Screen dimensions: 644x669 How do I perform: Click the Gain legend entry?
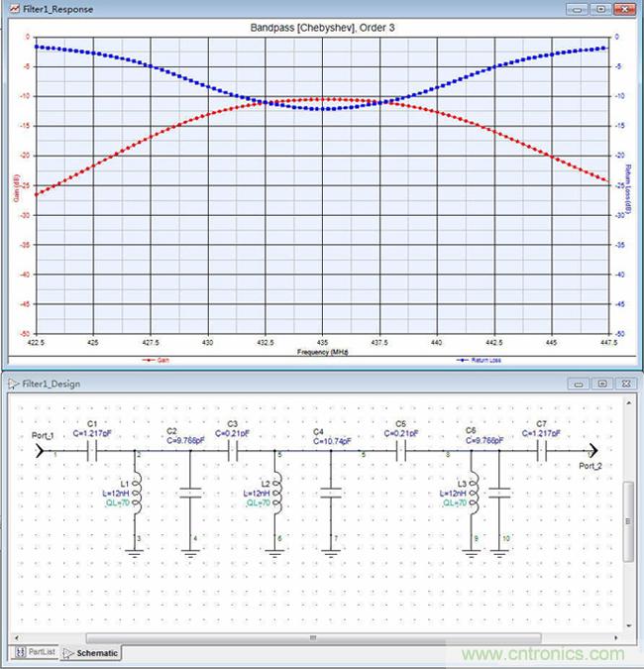tap(155, 360)
